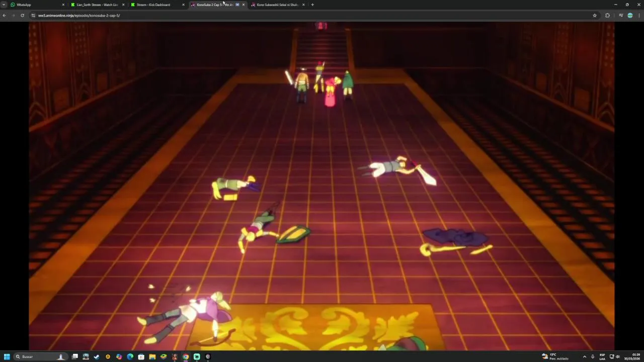This screenshot has width=644, height=362.
Task: Open the Chrome three-dot menu
Action: 639,16
